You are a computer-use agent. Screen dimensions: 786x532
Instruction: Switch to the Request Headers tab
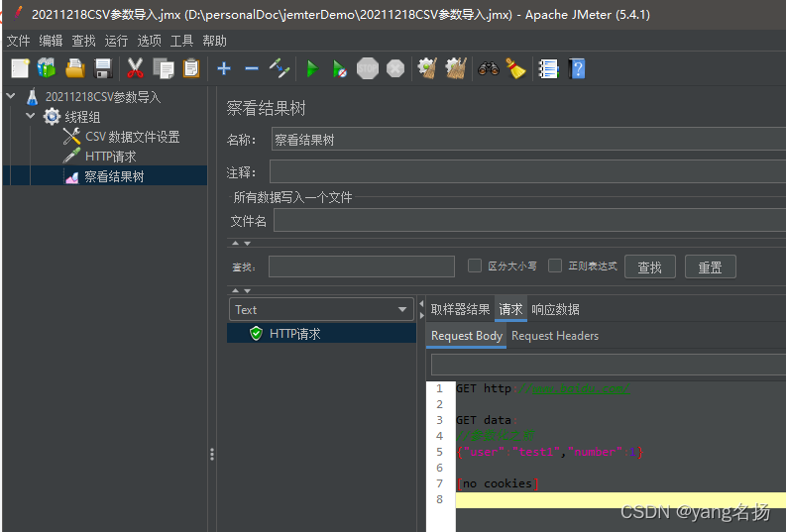[554, 336]
